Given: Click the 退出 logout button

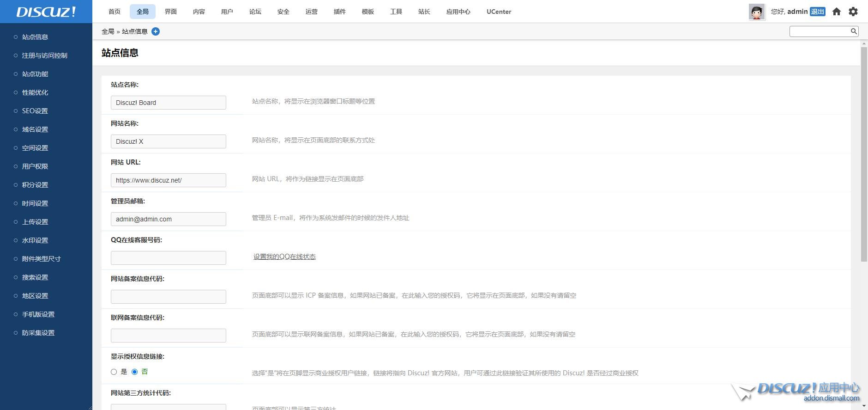Looking at the screenshot, I should [817, 12].
